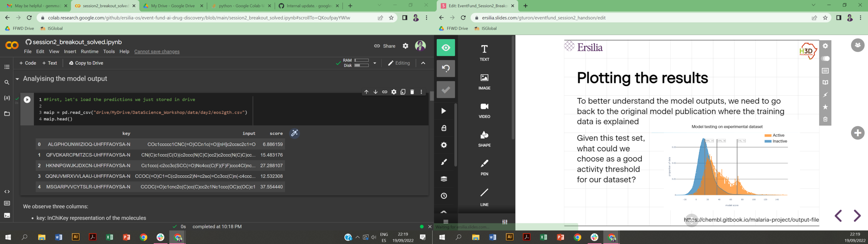Click the star icon in slide options

tap(825, 107)
